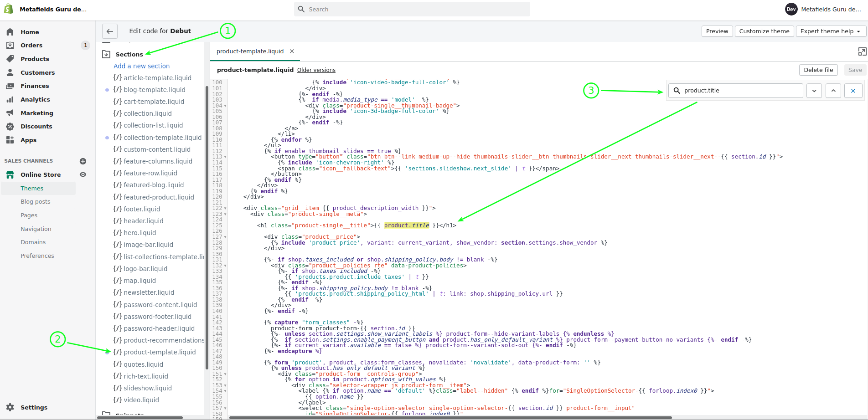Click the Delete file button
Viewport: 868px width, 420px height.
pos(818,70)
